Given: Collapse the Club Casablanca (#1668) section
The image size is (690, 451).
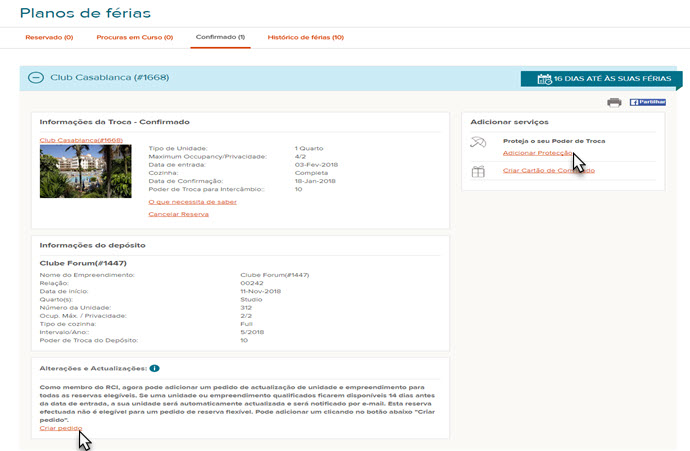Looking at the screenshot, I should click(36, 77).
